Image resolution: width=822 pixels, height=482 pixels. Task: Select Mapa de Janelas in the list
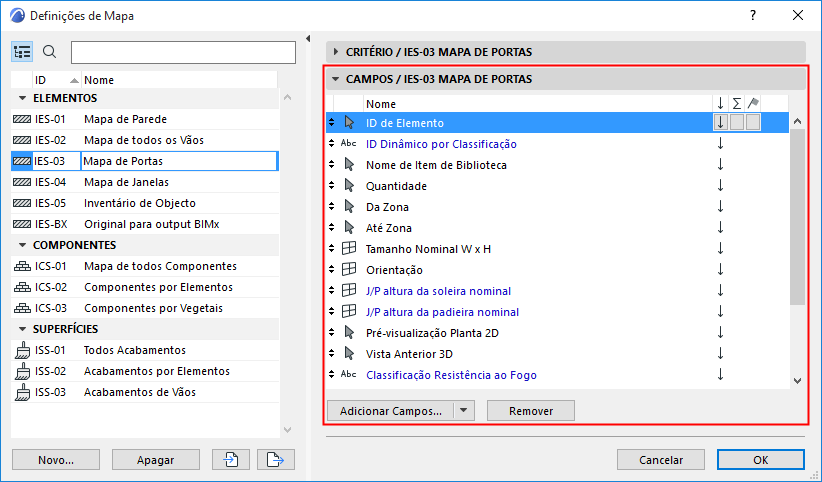[x=126, y=182]
